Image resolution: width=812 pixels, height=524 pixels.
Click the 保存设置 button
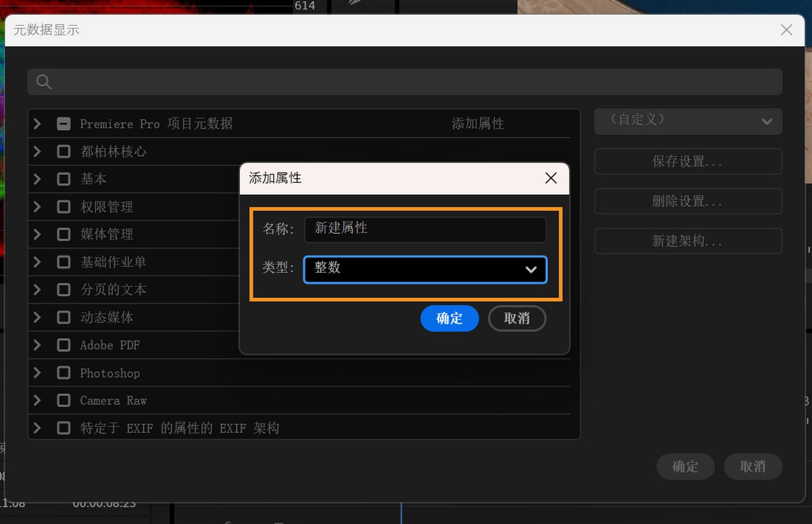pyautogui.click(x=688, y=161)
